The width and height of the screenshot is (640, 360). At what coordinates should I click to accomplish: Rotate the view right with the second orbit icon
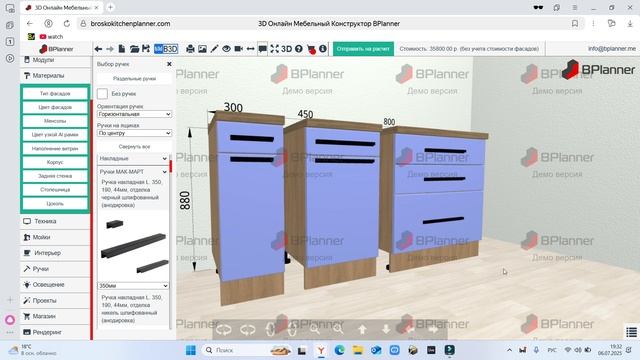tap(248, 329)
